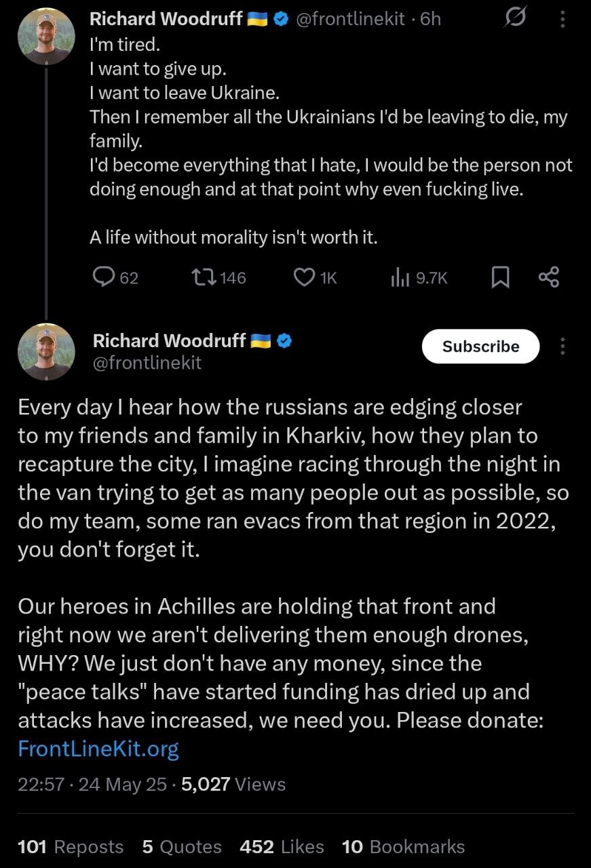Click the @frontlinekit handle under main author
The width and height of the screenshot is (591, 868).
(x=147, y=363)
